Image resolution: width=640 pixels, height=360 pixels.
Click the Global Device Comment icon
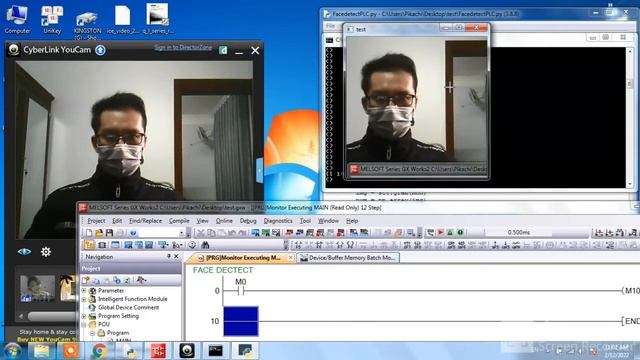pyautogui.click(x=92, y=307)
